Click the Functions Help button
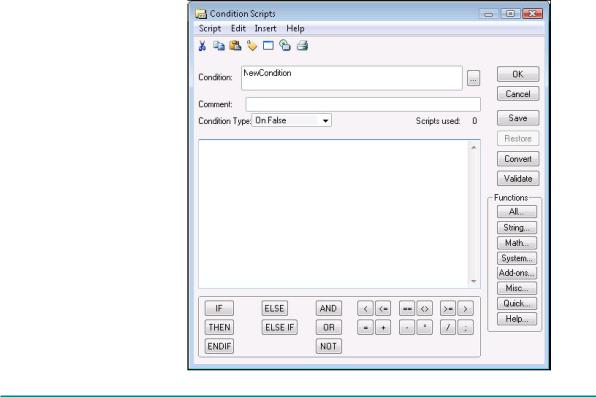596x397 pixels. coord(517,319)
